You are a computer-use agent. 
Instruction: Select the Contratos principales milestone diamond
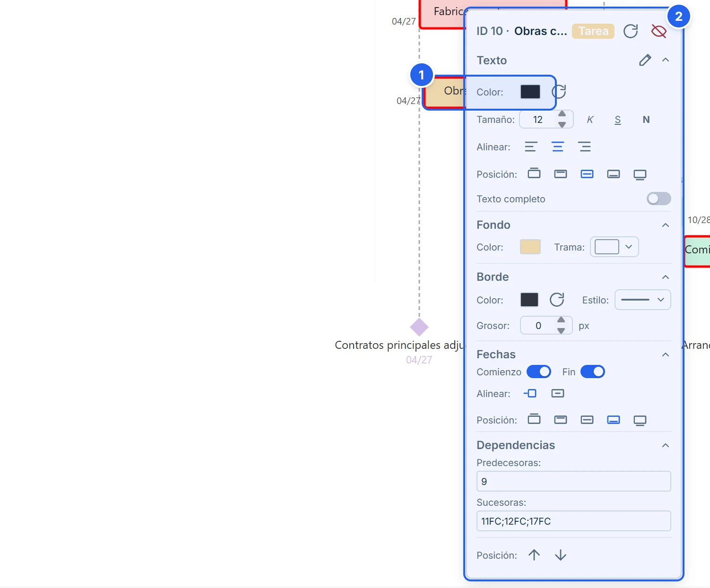click(x=419, y=327)
